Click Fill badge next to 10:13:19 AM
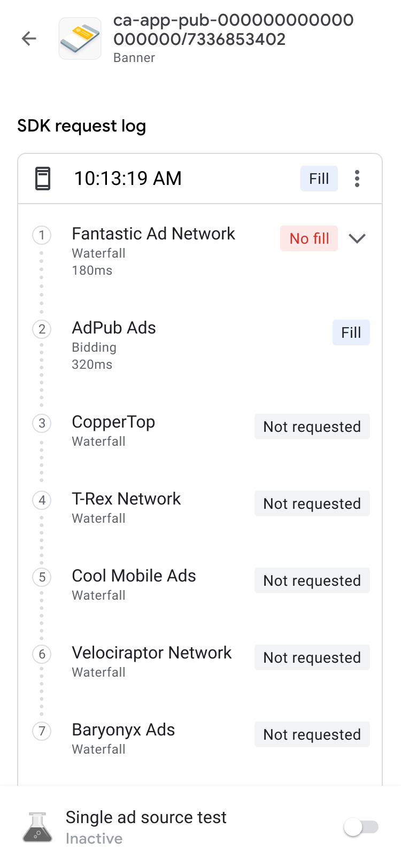Image resolution: width=401 pixels, height=868 pixels. click(319, 179)
